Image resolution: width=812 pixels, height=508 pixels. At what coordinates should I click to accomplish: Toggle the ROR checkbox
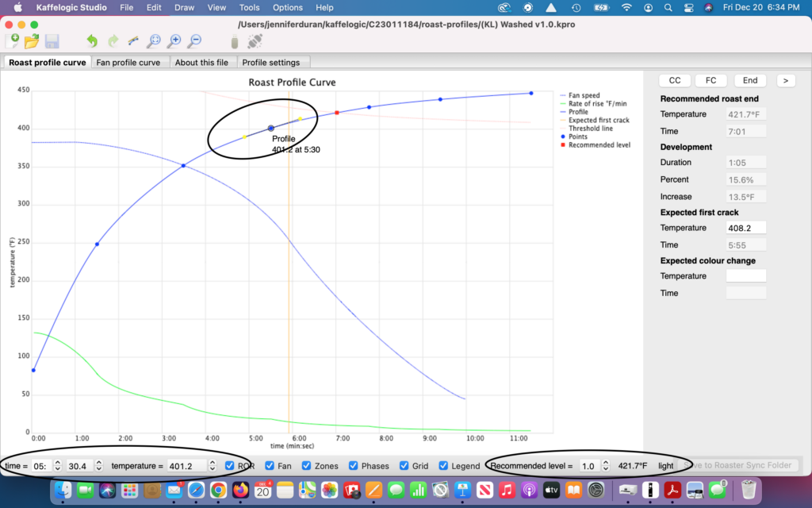(229, 465)
